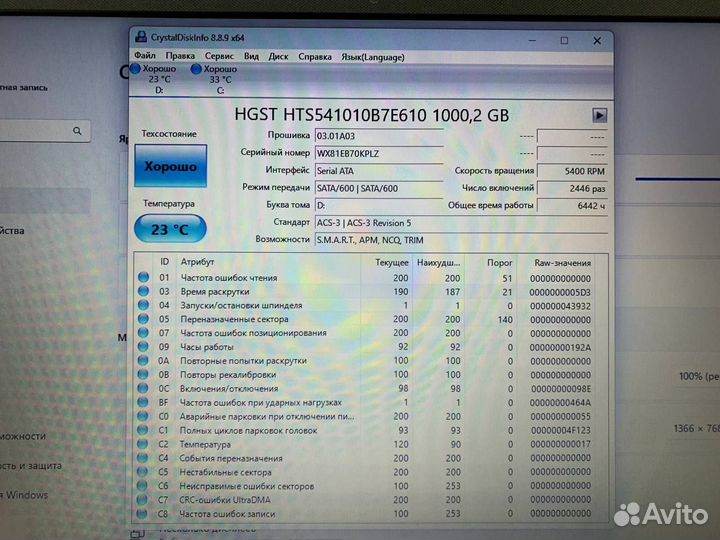720x540 pixels.
Task: Click the 23 °C temperature button
Action: 170,229
